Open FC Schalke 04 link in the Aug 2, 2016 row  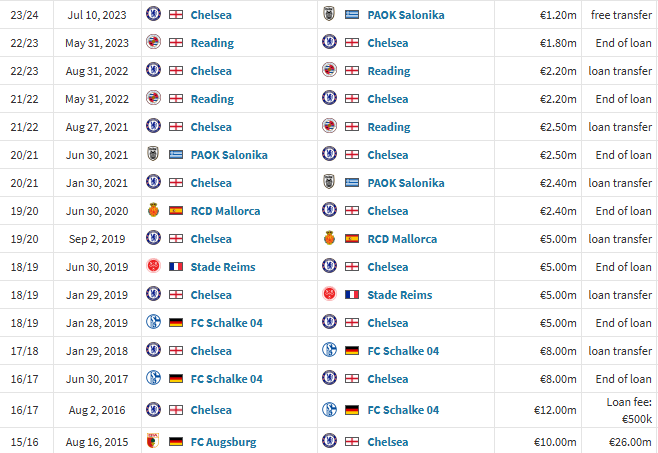pos(403,410)
